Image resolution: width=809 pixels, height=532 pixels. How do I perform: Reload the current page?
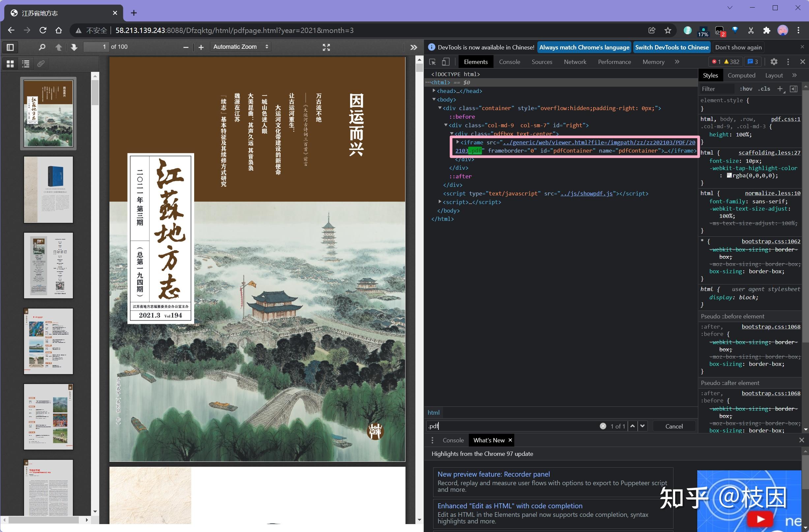[x=43, y=30]
